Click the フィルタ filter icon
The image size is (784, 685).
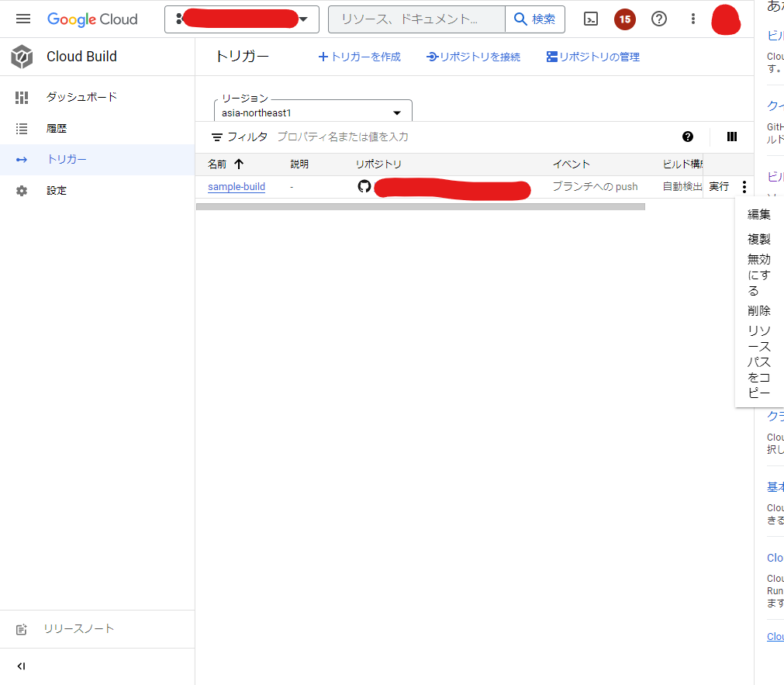click(x=216, y=137)
